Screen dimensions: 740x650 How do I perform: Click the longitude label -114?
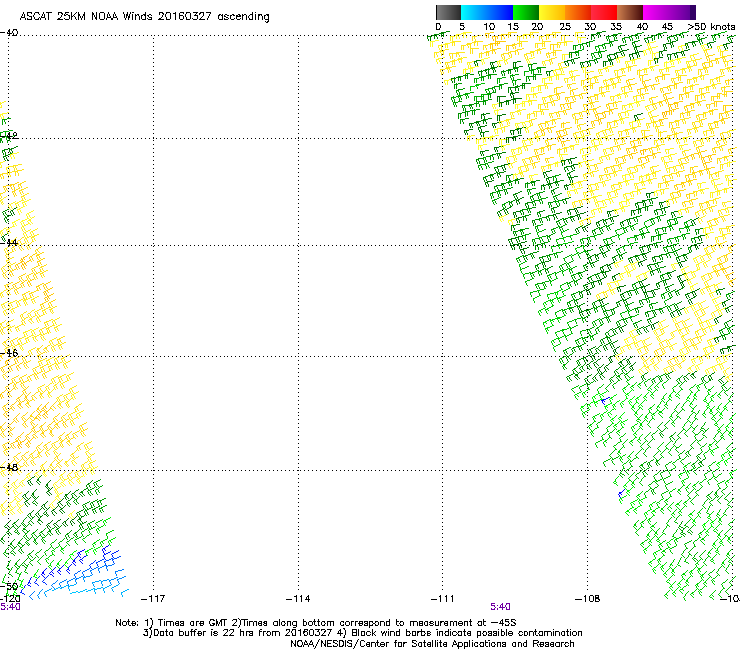pos(298,599)
